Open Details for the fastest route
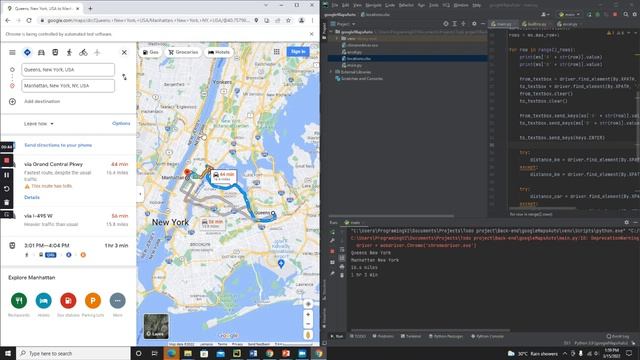The image size is (640, 360). pos(32,198)
